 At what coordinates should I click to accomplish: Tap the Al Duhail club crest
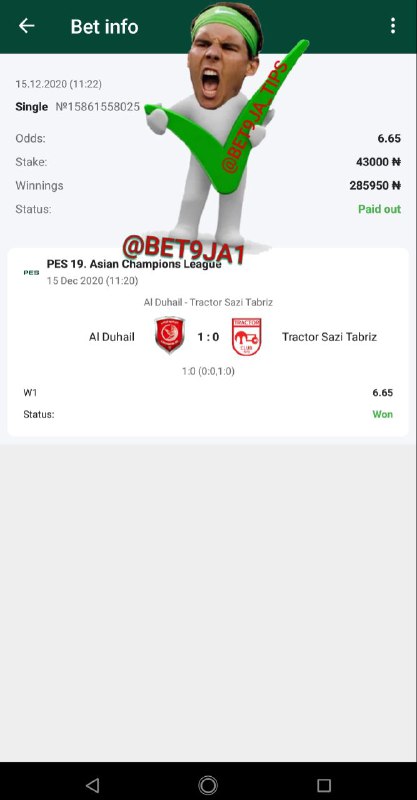click(x=169, y=335)
